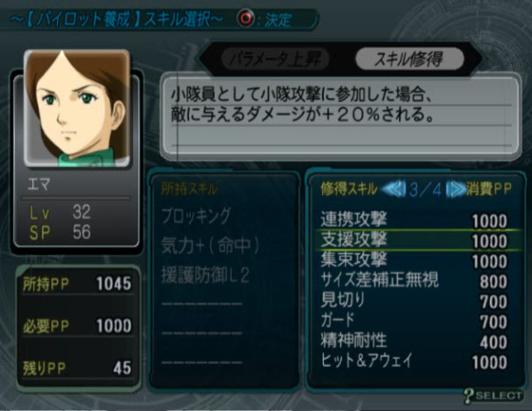Pick the サイズ差補正無視 skill
This screenshot has width=532, height=411.
click(415, 281)
